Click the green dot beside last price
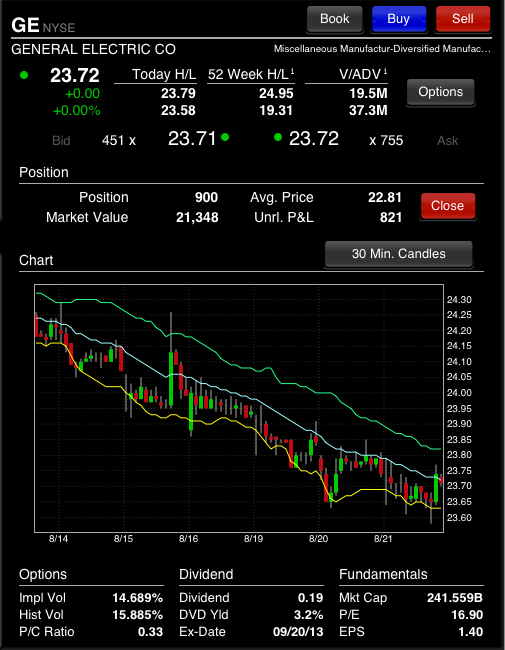Viewport: 505px width, 650px height. pyautogui.click(x=24, y=75)
